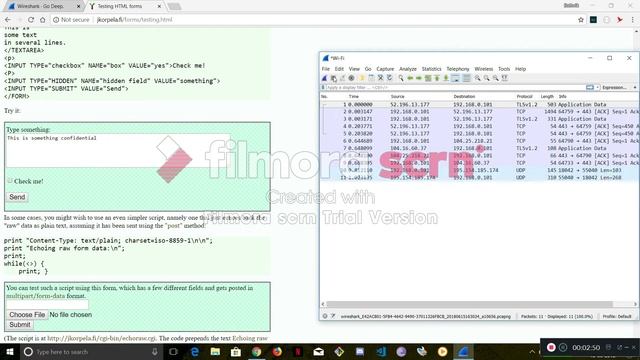Viewport: 640px width, 360px height.
Task: Toggle packet list colorization
Action: click(x=466, y=78)
